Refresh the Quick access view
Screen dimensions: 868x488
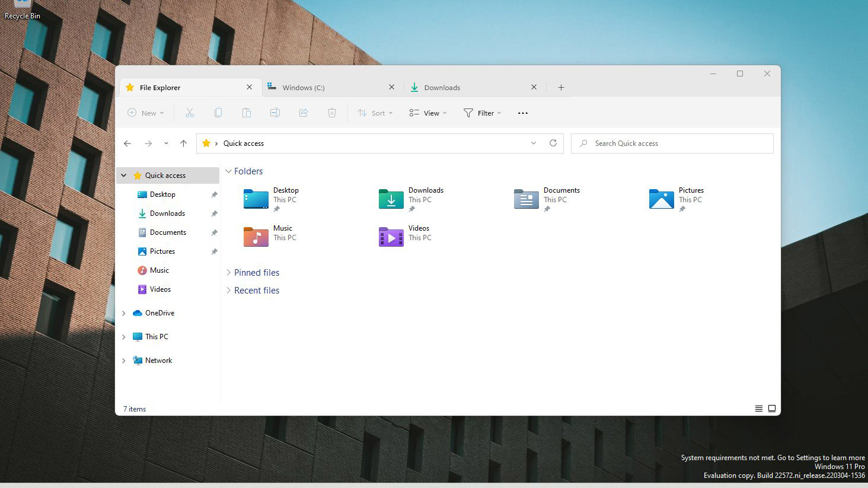coord(553,143)
